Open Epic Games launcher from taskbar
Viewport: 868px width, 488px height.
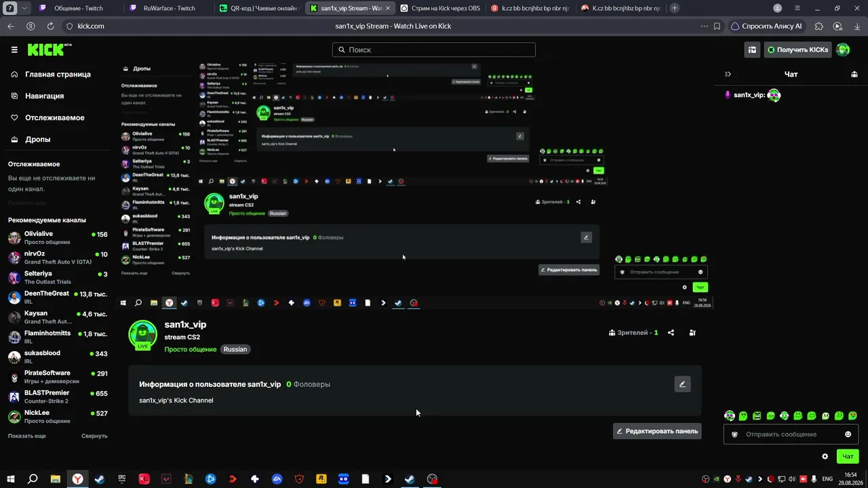[x=122, y=479]
